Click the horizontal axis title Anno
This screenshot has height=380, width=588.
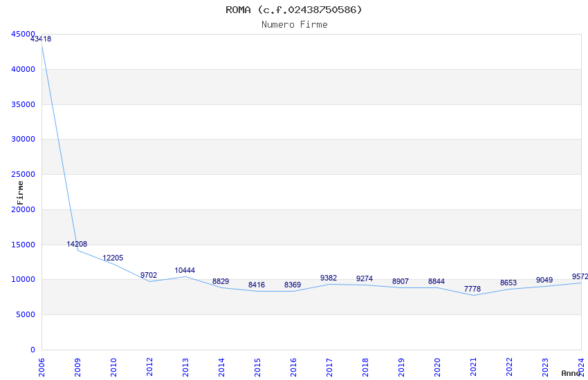coord(571,373)
